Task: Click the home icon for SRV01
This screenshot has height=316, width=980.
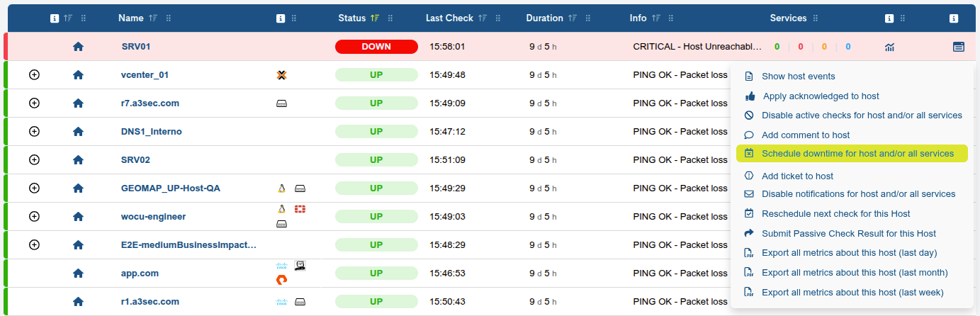Action: click(x=78, y=47)
